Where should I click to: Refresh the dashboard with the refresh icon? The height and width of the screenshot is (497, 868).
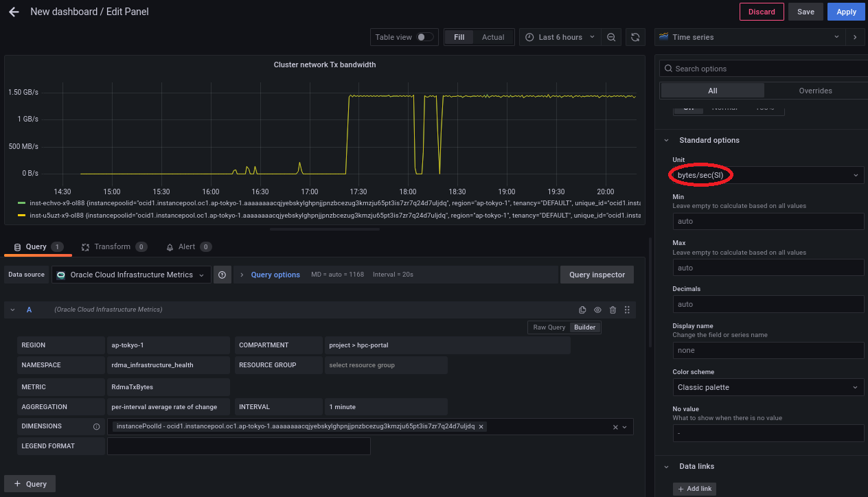635,37
